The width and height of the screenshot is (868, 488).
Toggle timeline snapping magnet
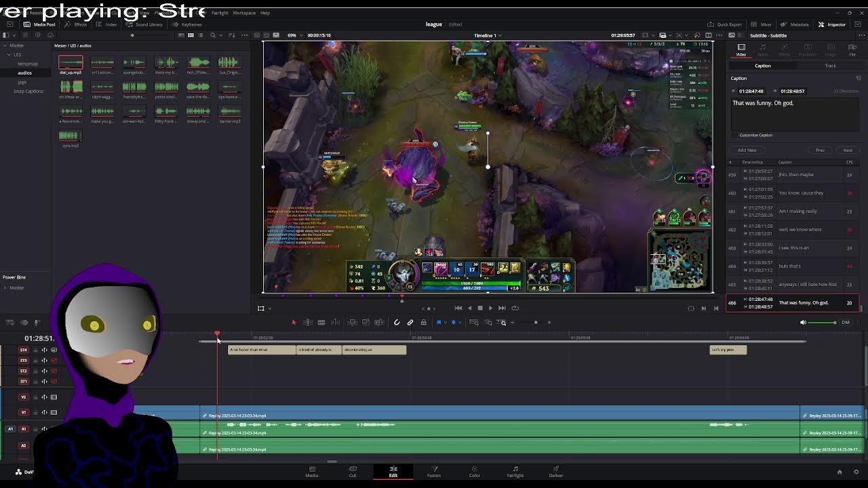[397, 323]
